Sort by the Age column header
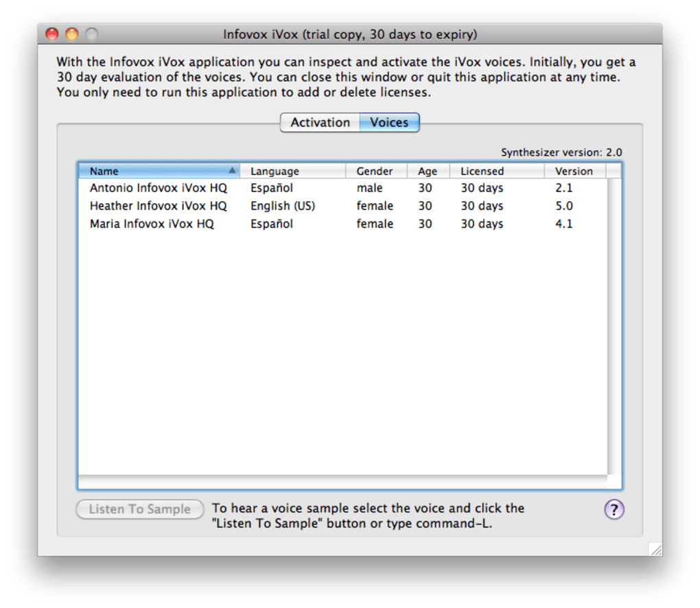 point(428,171)
